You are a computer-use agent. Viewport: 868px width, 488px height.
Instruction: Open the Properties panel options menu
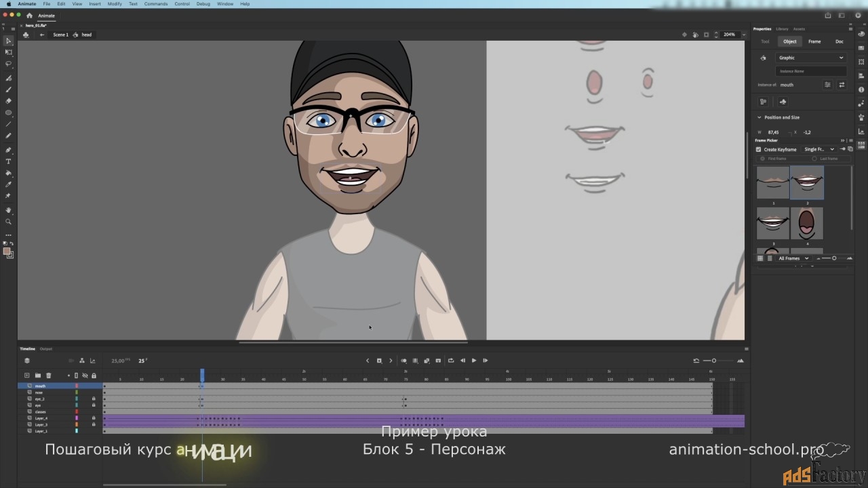point(850,29)
